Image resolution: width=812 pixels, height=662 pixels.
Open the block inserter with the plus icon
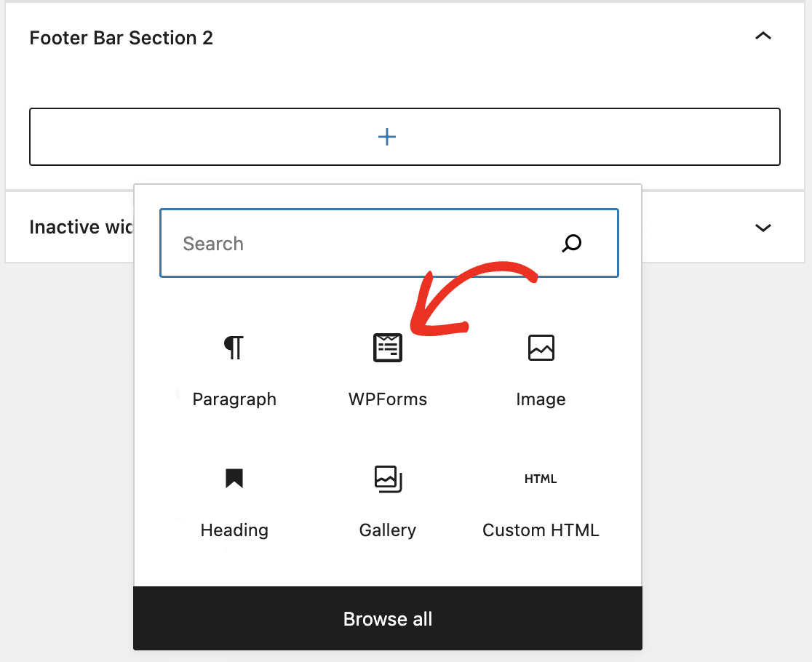[387, 137]
